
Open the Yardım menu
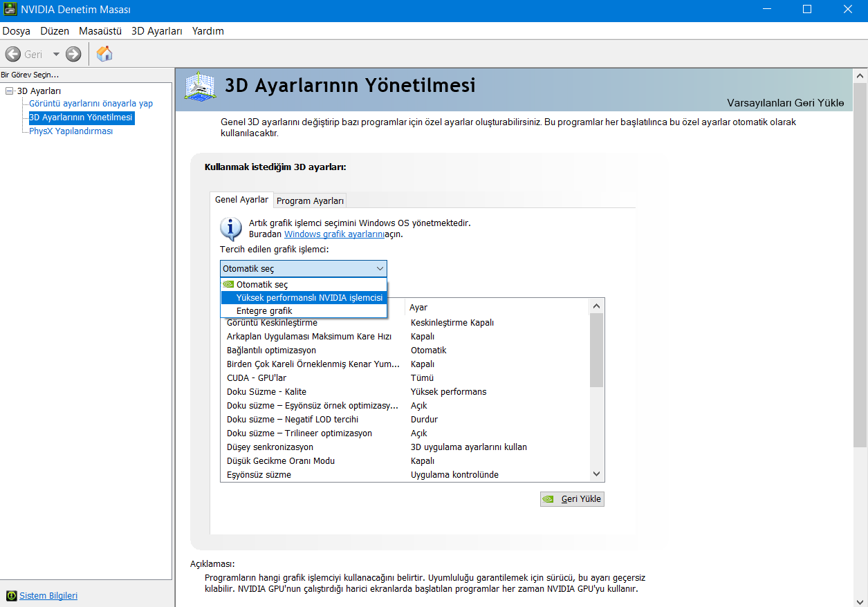208,31
